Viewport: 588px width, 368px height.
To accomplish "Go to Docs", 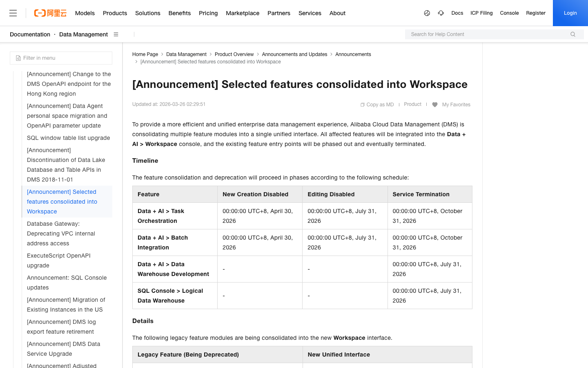I will (457, 13).
